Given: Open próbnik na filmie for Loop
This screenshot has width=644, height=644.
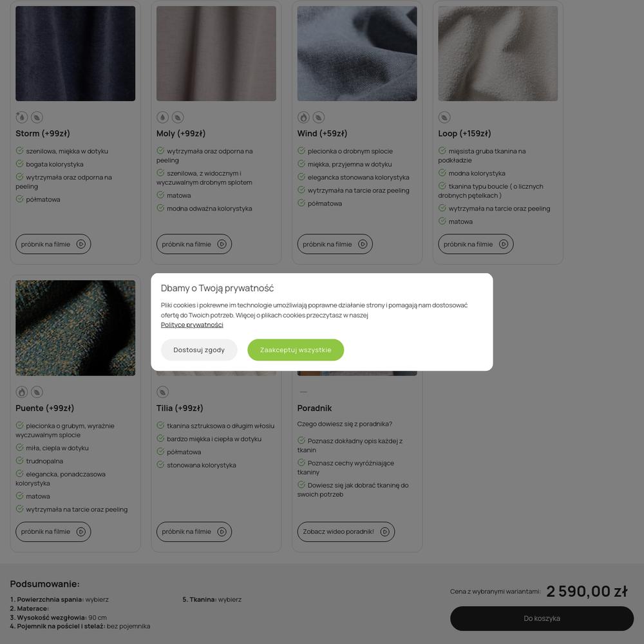Looking at the screenshot, I should coord(476,244).
